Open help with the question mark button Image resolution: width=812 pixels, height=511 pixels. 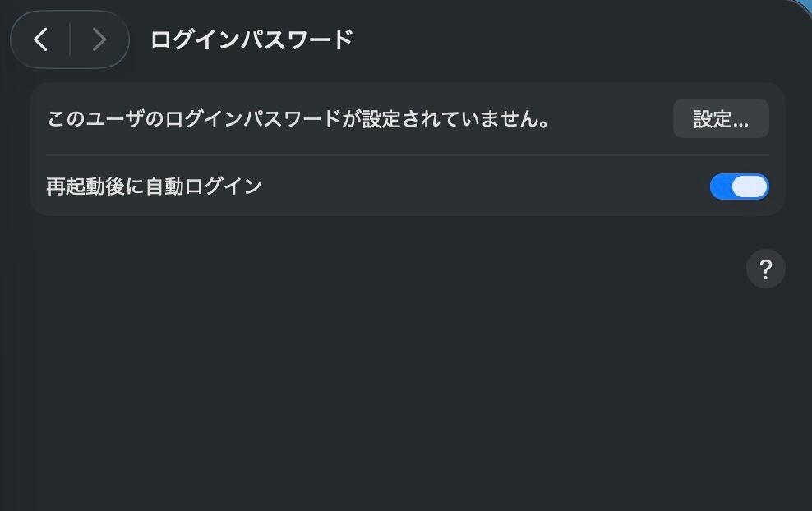(x=765, y=269)
